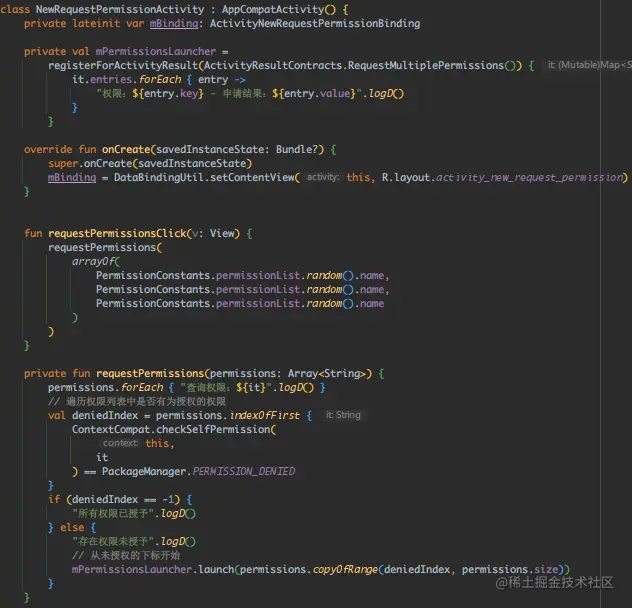Click the 'if (deniedIndex == -1)' condition

(114, 499)
